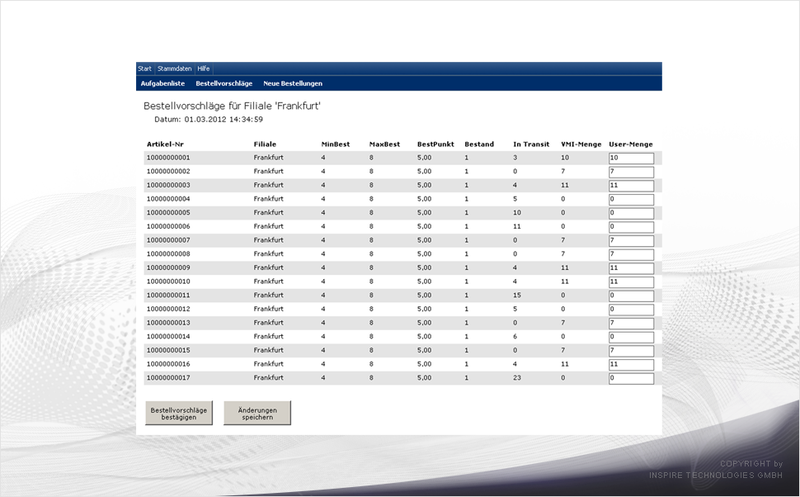Screen dimensions: 800x497
Task: Go to the Aufgabenliste tab
Action: (163, 83)
